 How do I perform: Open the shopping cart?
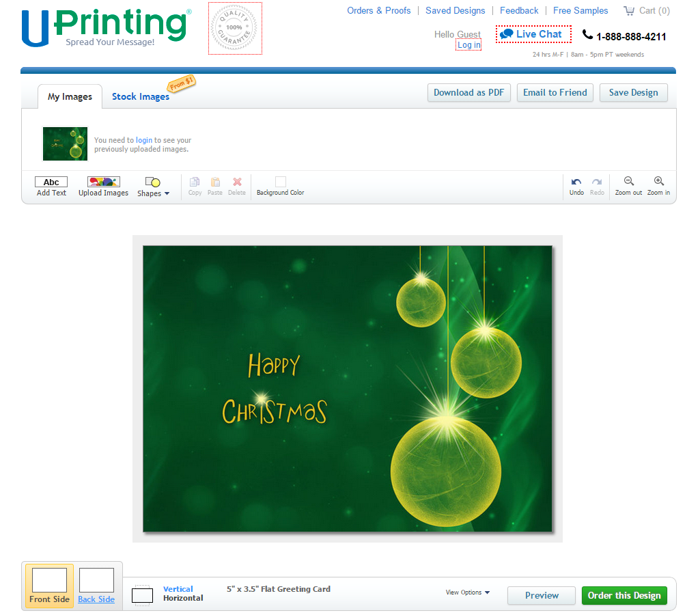647,11
